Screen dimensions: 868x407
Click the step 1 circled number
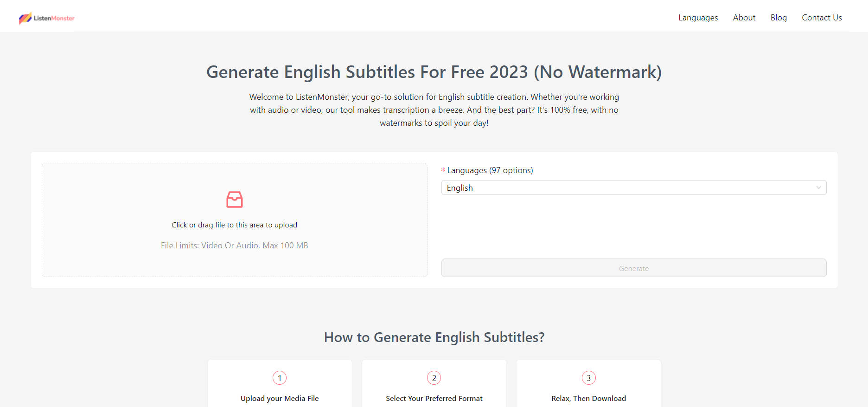point(280,378)
